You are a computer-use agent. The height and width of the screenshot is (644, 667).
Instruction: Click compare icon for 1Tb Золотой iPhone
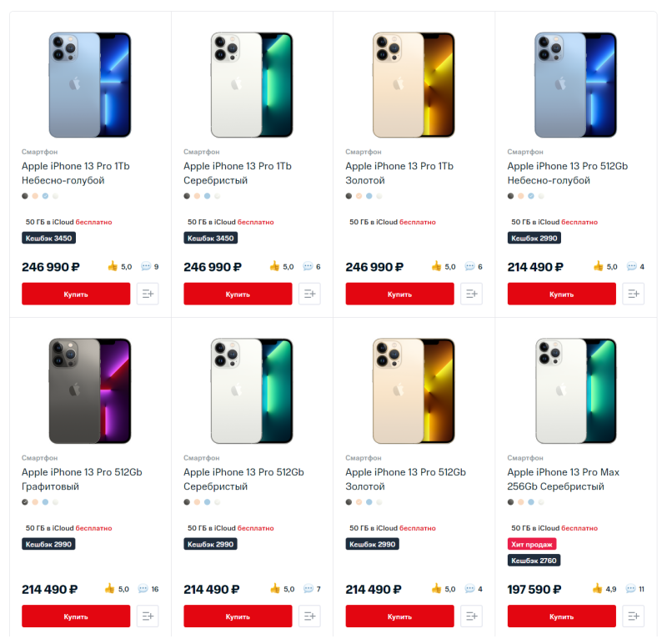(471, 294)
